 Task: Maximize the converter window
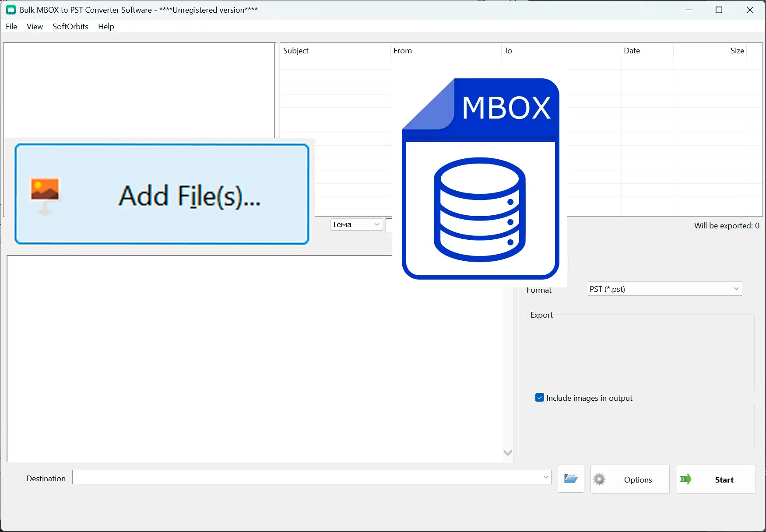pyautogui.click(x=719, y=10)
